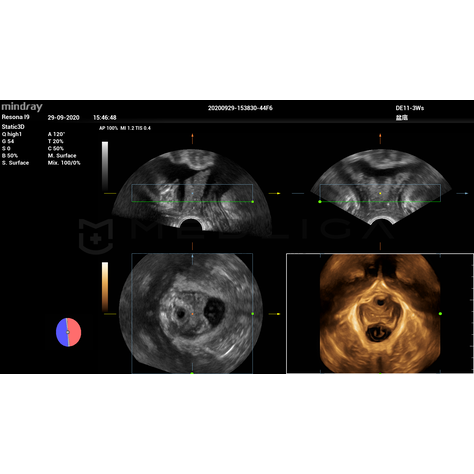Select the top-right sectional plane image
Screen dimensions: 474x474
tap(381, 187)
